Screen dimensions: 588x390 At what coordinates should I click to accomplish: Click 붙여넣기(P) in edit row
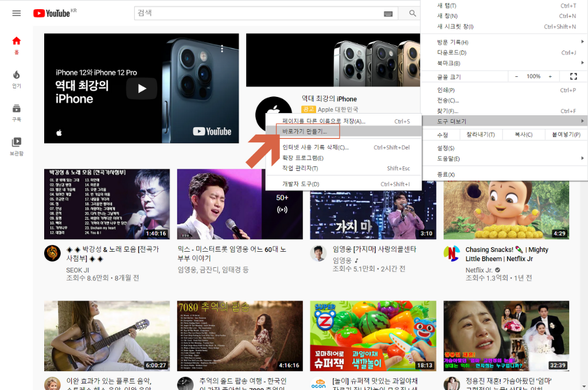click(566, 135)
